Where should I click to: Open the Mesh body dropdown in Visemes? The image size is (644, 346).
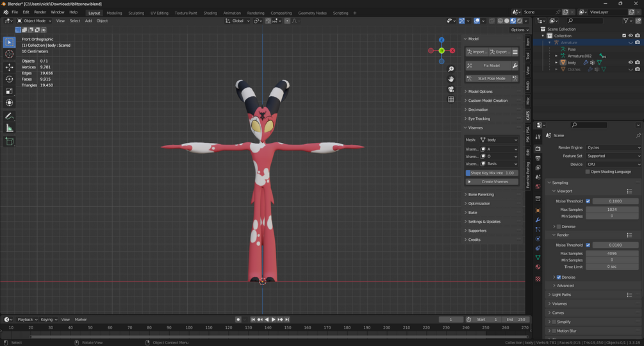coord(499,140)
